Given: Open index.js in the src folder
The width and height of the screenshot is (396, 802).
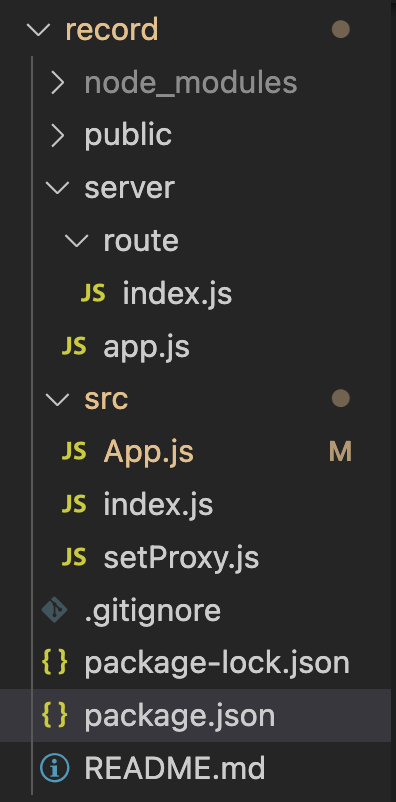Looking at the screenshot, I should coord(158,504).
